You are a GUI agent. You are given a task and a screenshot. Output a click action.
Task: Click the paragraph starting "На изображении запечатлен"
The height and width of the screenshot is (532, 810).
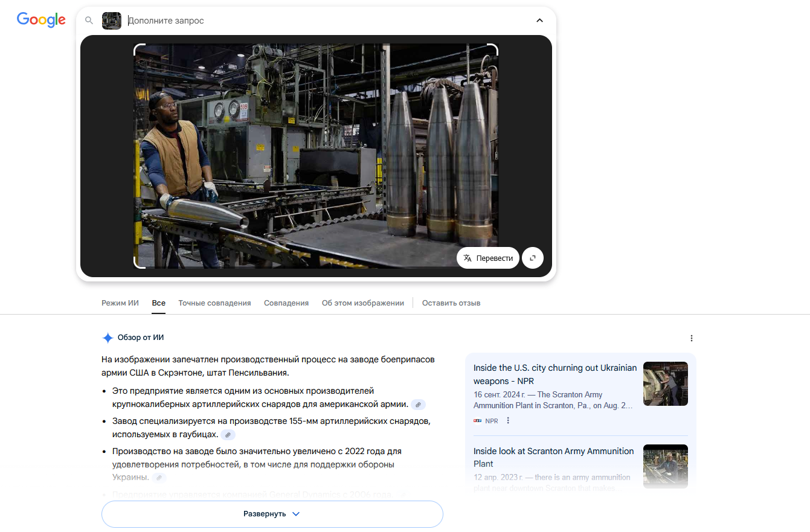point(268,366)
